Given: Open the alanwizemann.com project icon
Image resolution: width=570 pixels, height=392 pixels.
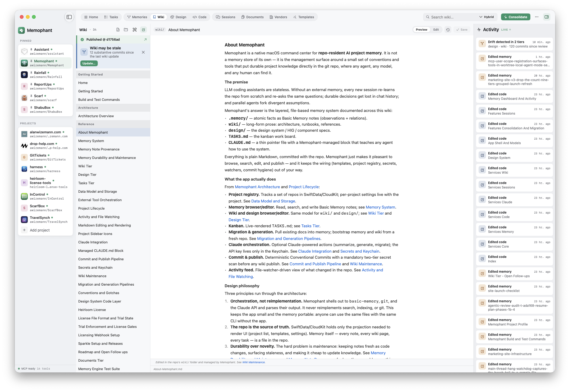Looking at the screenshot, I should pos(24,134).
